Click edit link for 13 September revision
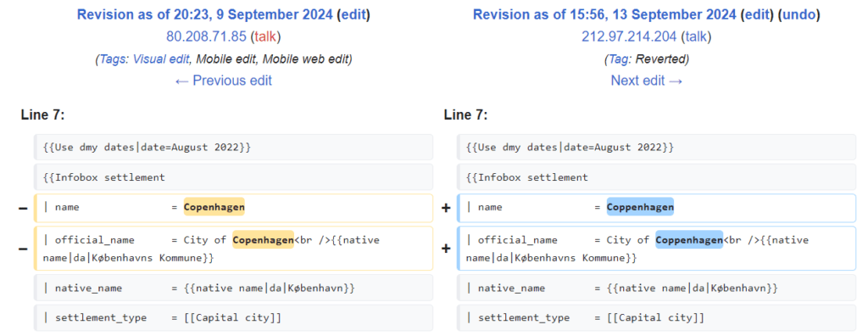868x336 pixels. tap(757, 15)
